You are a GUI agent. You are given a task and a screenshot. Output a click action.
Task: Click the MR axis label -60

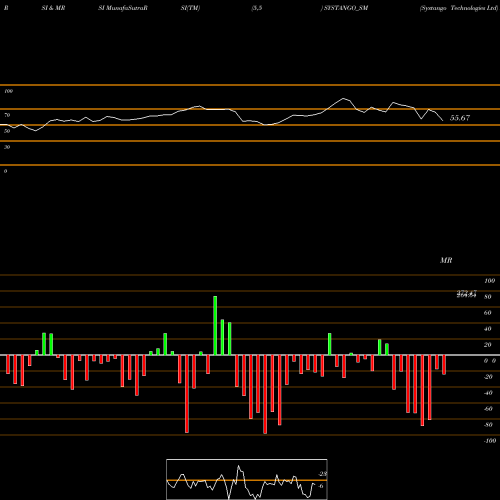(488, 409)
